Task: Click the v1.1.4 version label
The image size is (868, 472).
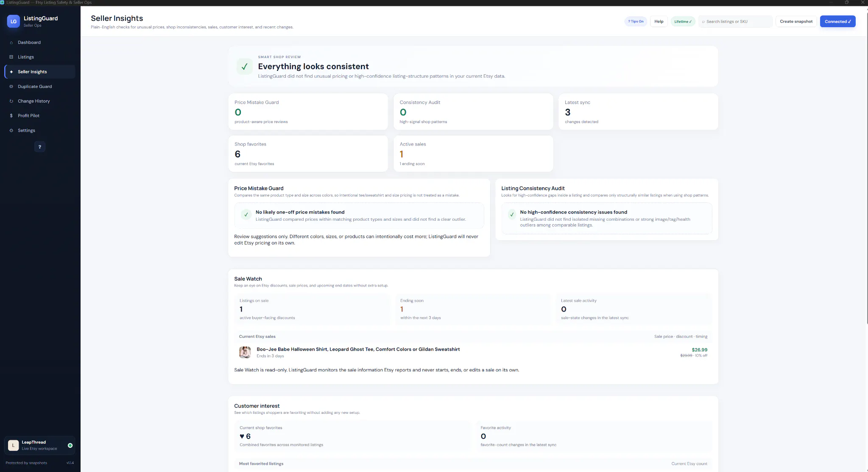Action: tap(70, 463)
